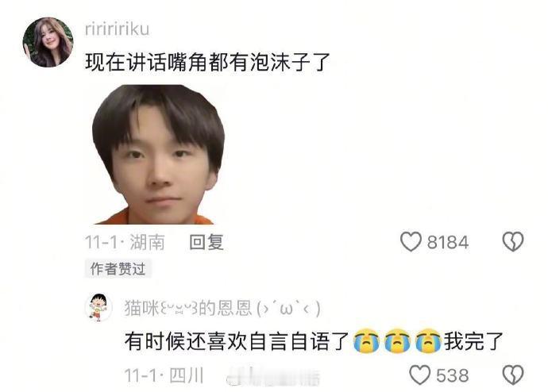This screenshot has height=392, width=548.
Task: Tap the blurred label beside 四川
Action: [273, 376]
